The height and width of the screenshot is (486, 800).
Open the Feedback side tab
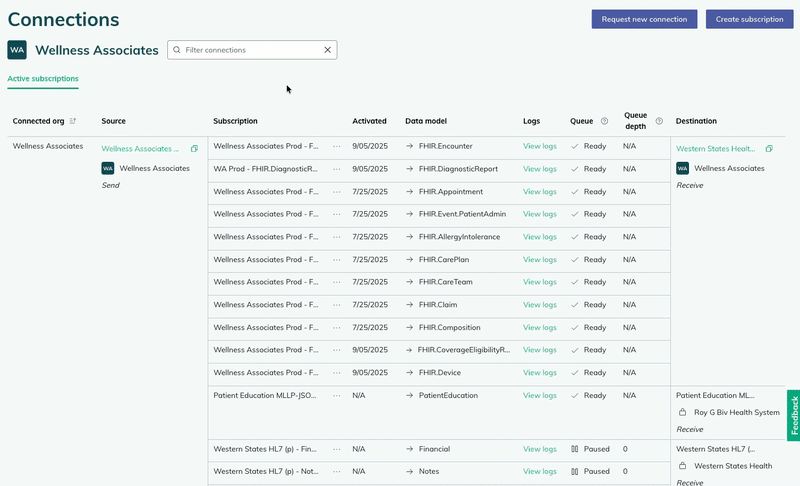793,416
